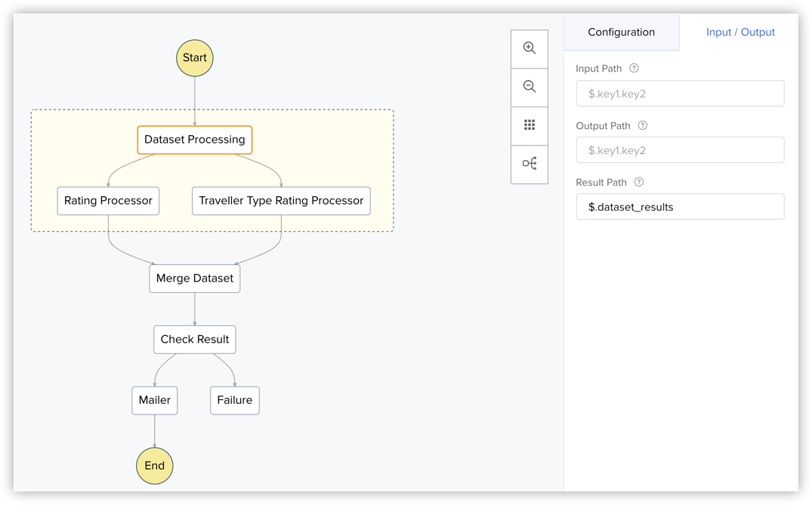Switch to the Configuration tab
Image resolution: width=812 pixels, height=505 pixels.
point(621,32)
